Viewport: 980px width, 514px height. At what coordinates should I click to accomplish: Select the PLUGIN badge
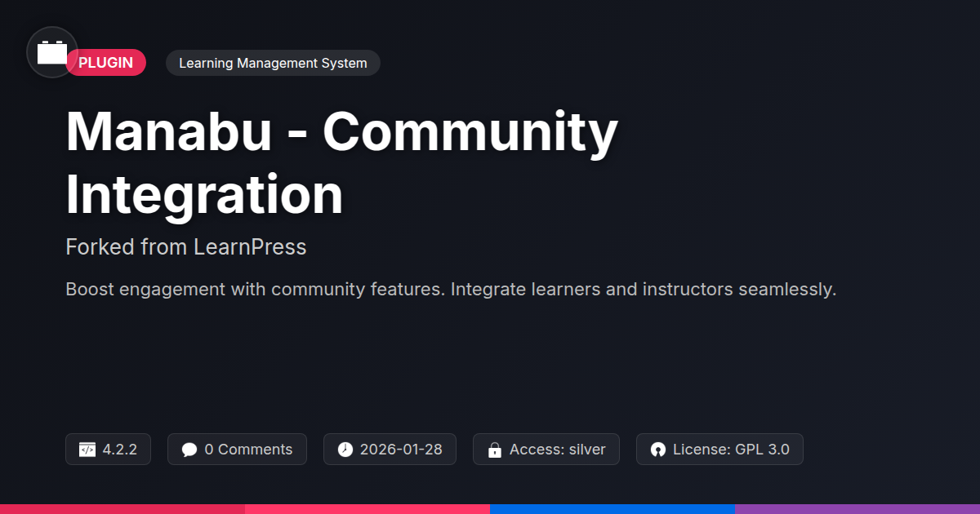[106, 63]
